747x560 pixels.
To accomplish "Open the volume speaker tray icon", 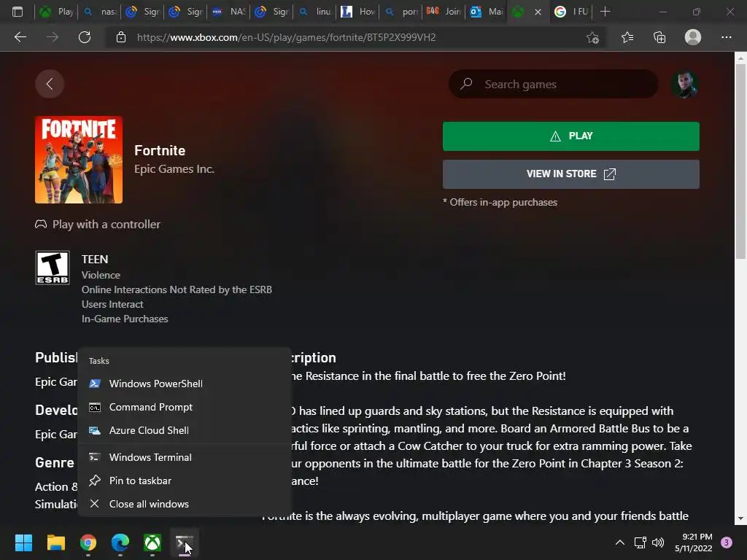I will [x=658, y=542].
